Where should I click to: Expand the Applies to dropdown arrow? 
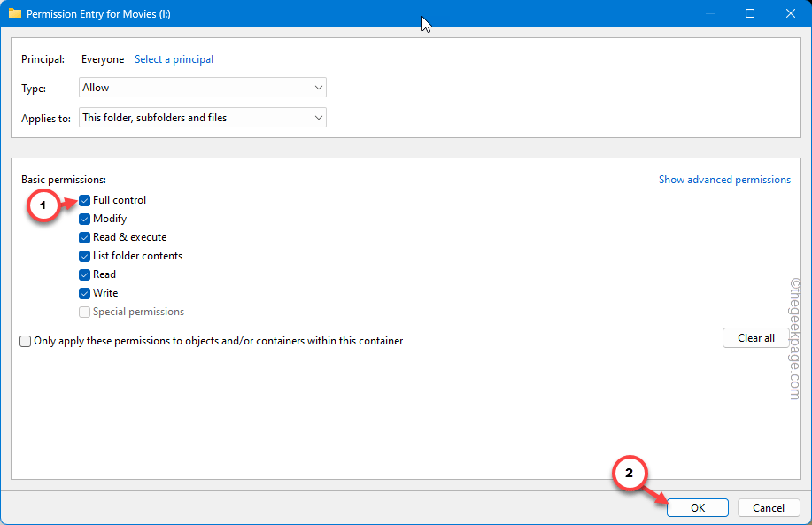(x=319, y=118)
